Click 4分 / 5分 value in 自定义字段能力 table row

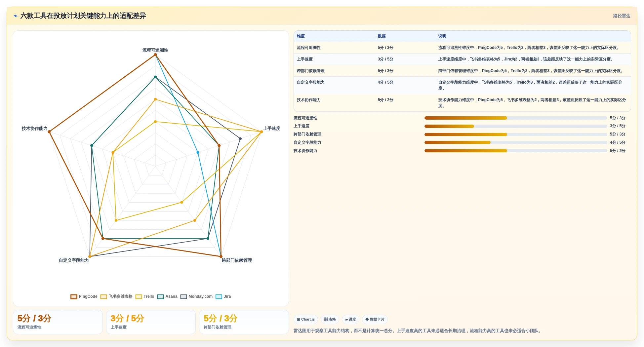[385, 82]
